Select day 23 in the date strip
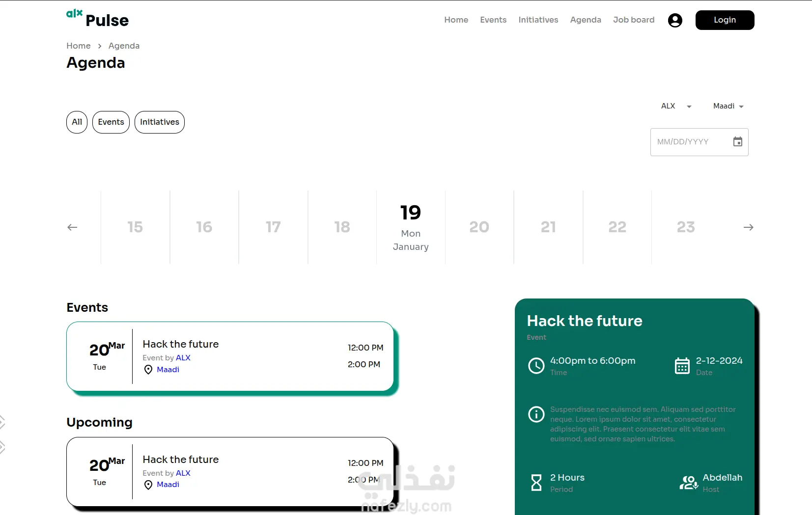 point(686,227)
